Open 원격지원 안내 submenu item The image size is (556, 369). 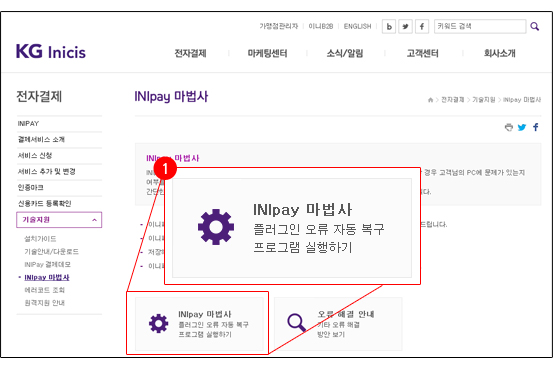[x=44, y=303]
